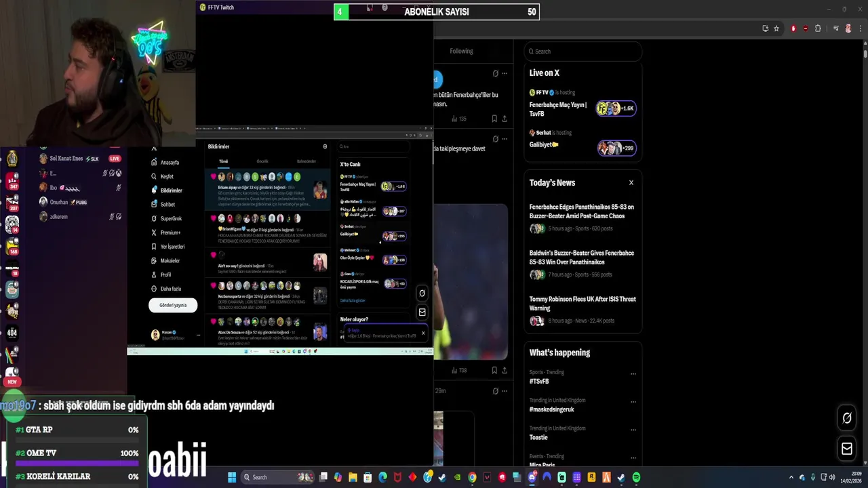
Task: Open Fenerbahce Edges Panathinaikos news story
Action: [x=583, y=217]
